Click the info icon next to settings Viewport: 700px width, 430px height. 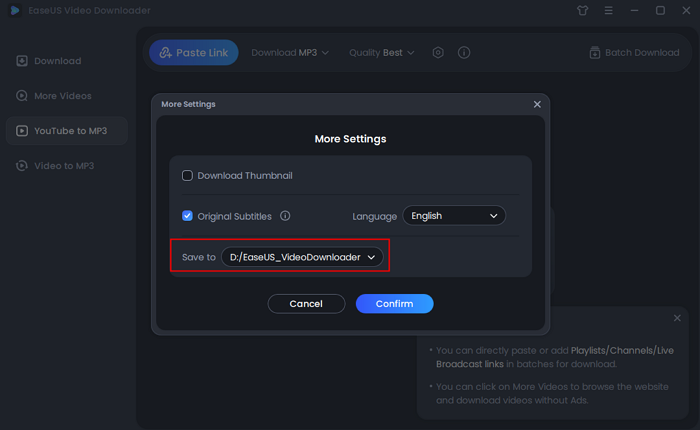pyautogui.click(x=464, y=53)
